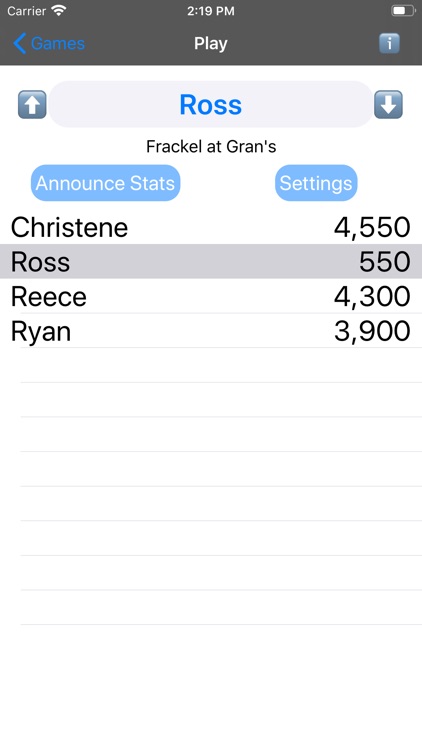Tap Christene's score of 4,550

372,227
